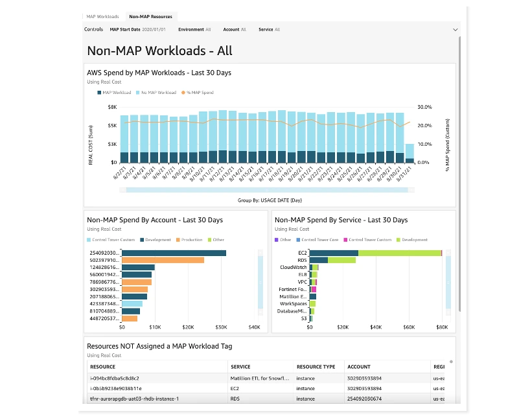Open the Service filter dropdown
Viewport: 530px width, 420px height.
(269, 29)
